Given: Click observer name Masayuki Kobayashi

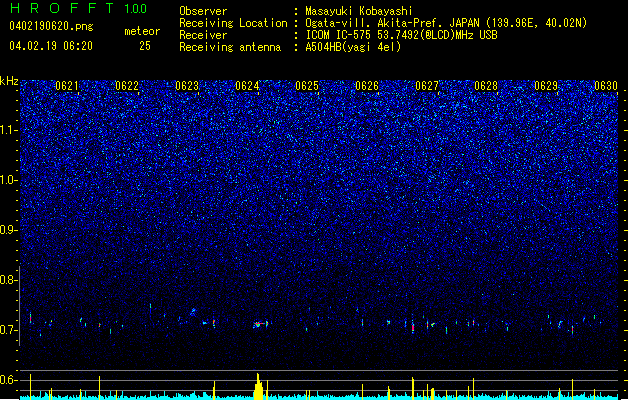Looking at the screenshot, I should click(x=359, y=11).
